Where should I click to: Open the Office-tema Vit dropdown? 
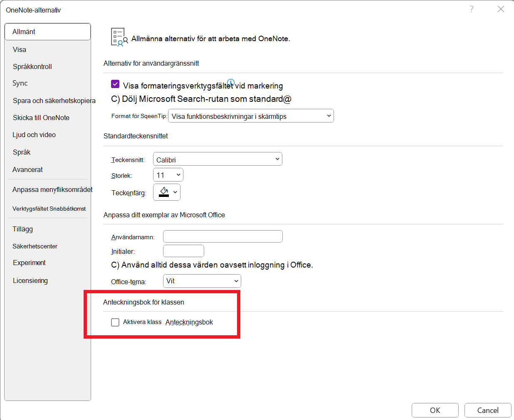202,281
